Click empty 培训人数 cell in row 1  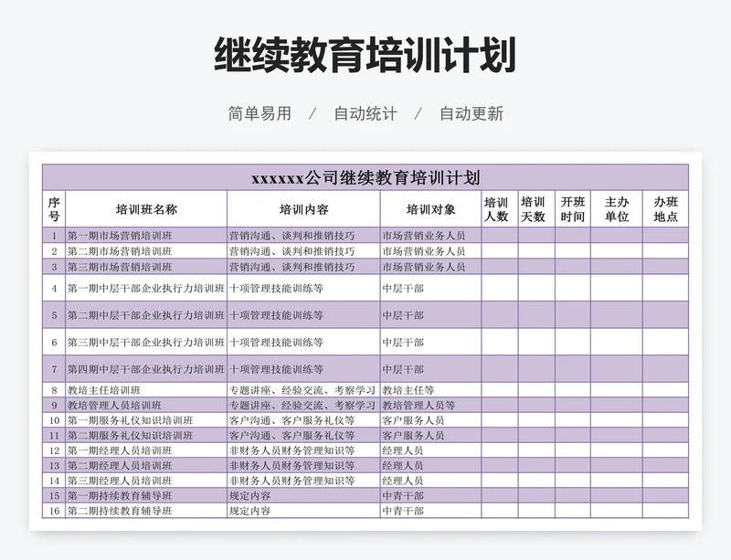[x=500, y=236]
